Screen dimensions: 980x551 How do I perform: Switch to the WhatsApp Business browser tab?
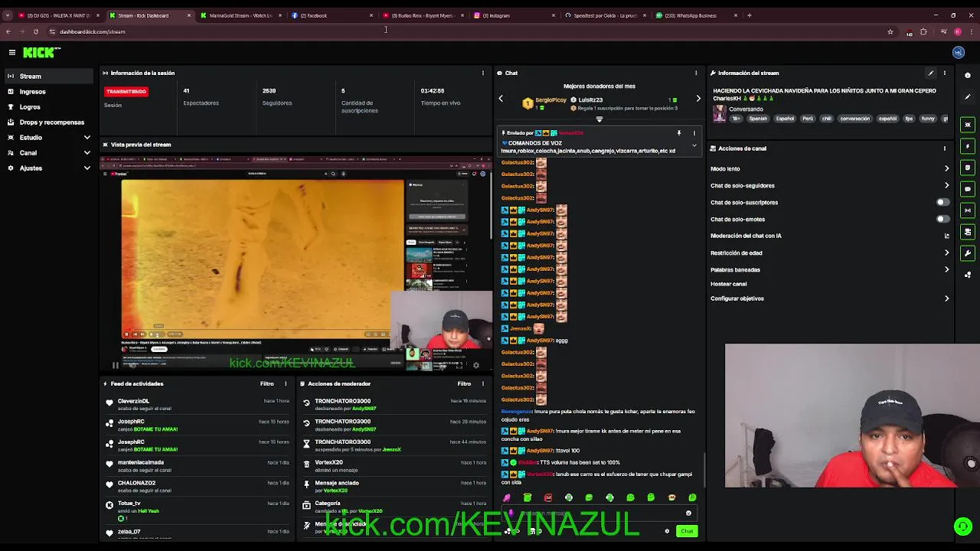696,15
